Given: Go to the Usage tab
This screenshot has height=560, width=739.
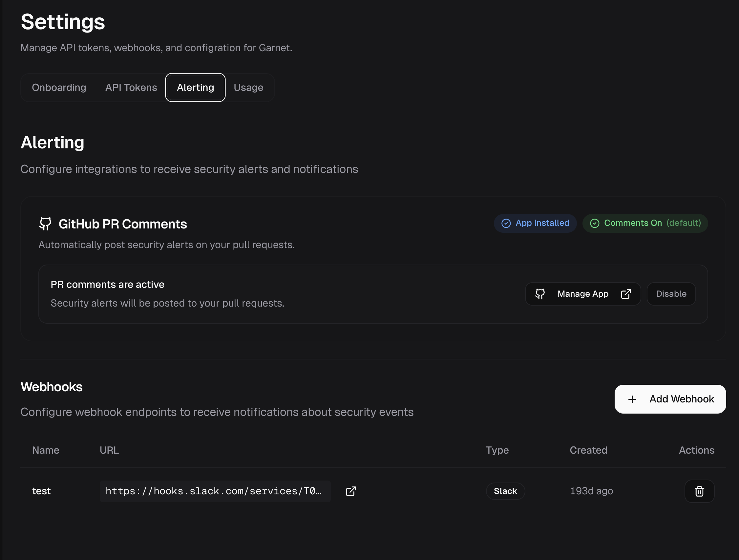Looking at the screenshot, I should tap(248, 88).
